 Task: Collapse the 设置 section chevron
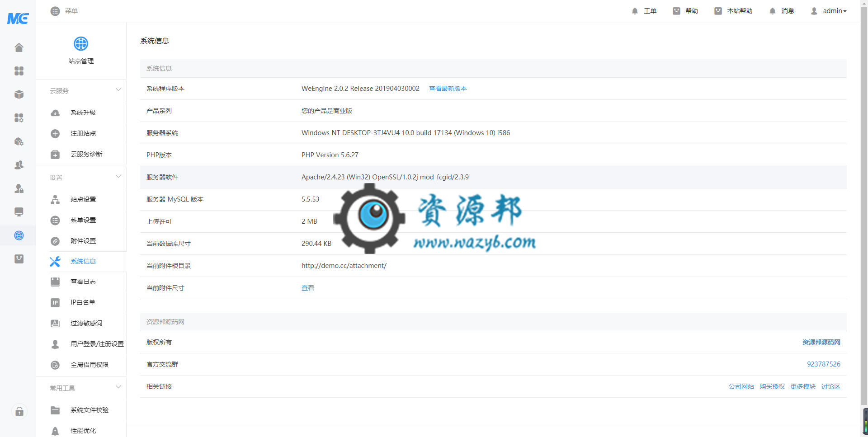(118, 176)
